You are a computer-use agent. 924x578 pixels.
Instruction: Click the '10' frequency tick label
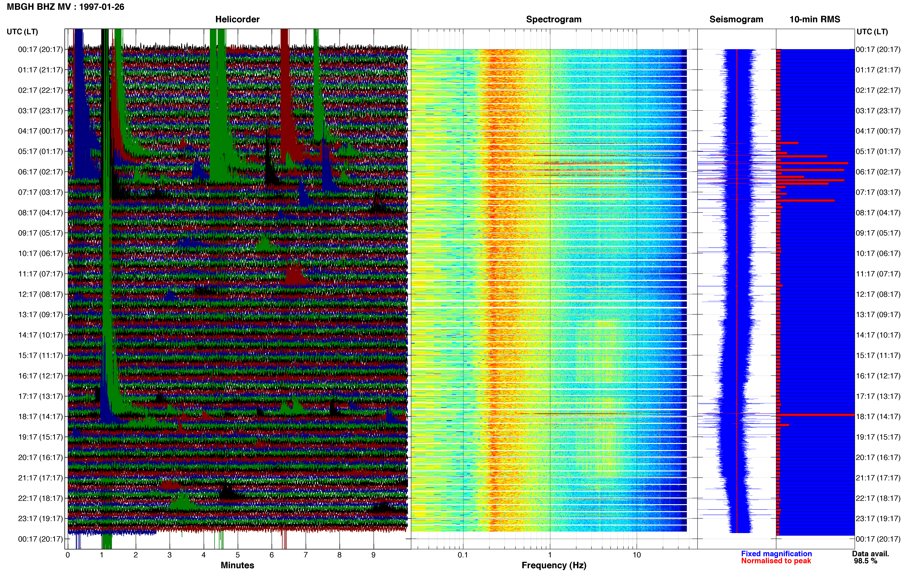click(637, 555)
